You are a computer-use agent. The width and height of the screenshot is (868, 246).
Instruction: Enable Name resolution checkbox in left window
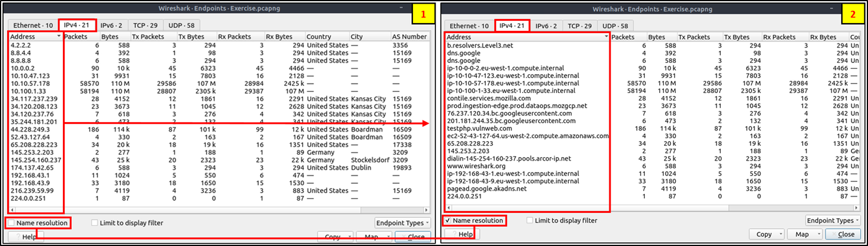tap(11, 223)
